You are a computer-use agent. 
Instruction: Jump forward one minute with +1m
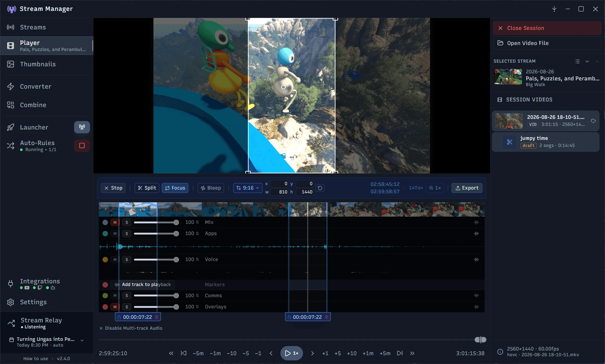tap(368, 353)
